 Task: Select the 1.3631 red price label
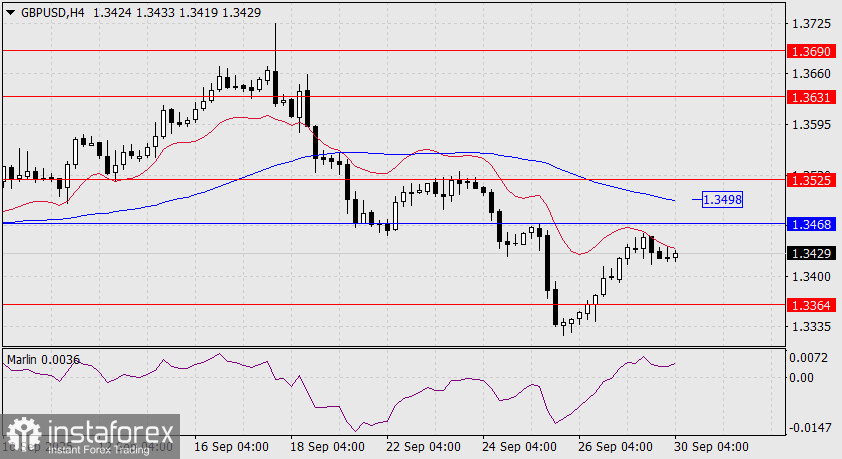point(811,97)
